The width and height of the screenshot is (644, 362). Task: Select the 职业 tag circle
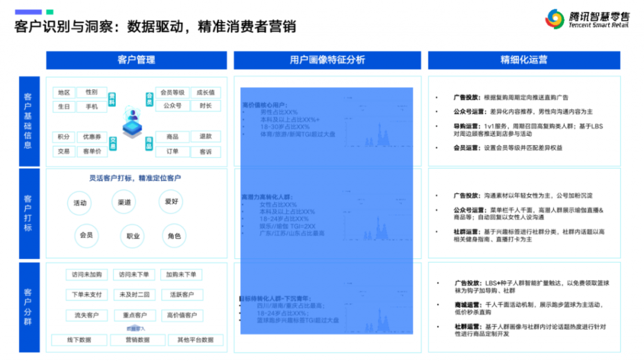coord(133,236)
